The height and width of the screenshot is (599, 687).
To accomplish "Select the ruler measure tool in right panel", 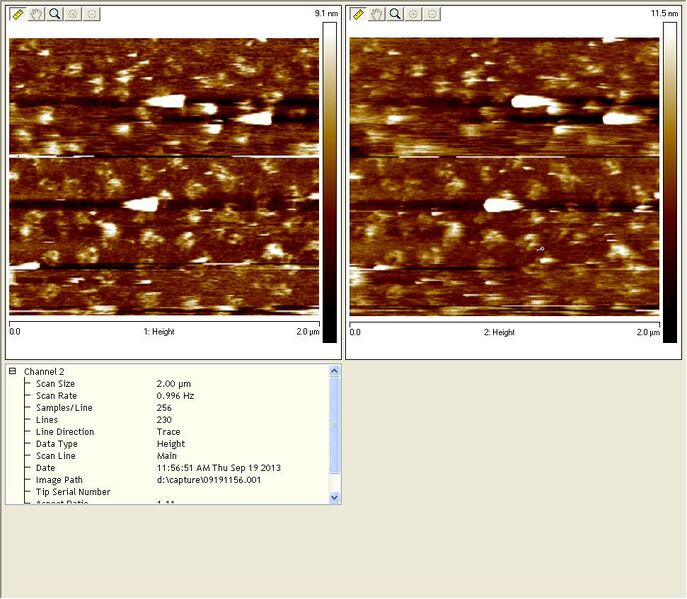I will point(359,14).
